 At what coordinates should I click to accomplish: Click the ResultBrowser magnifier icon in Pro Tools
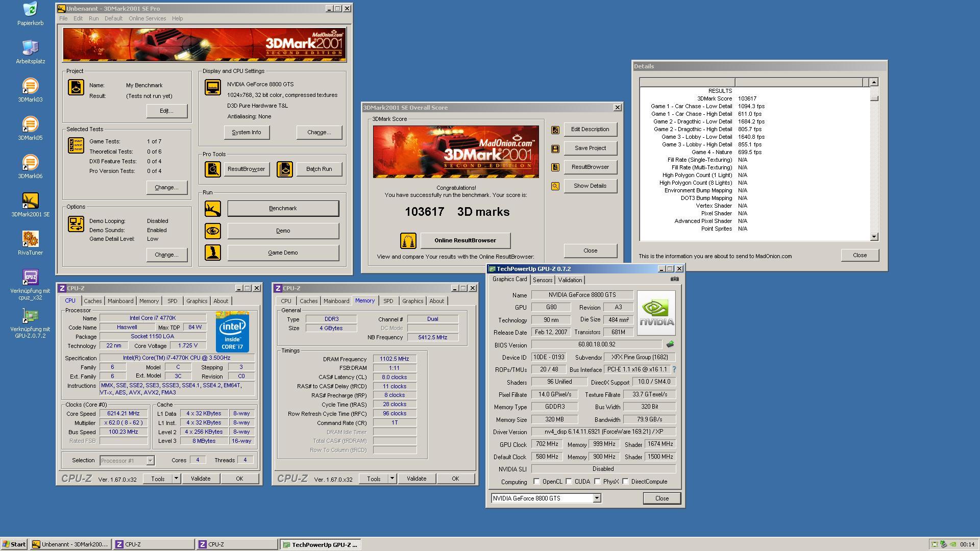(213, 169)
